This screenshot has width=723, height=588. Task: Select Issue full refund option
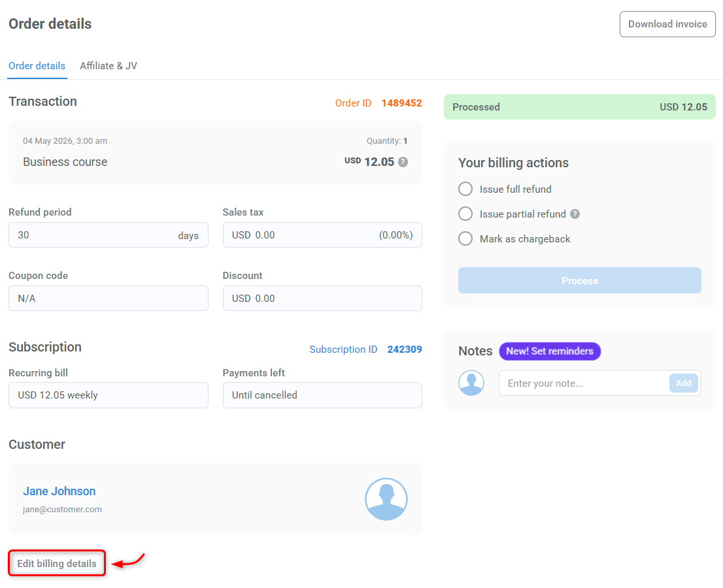465,189
